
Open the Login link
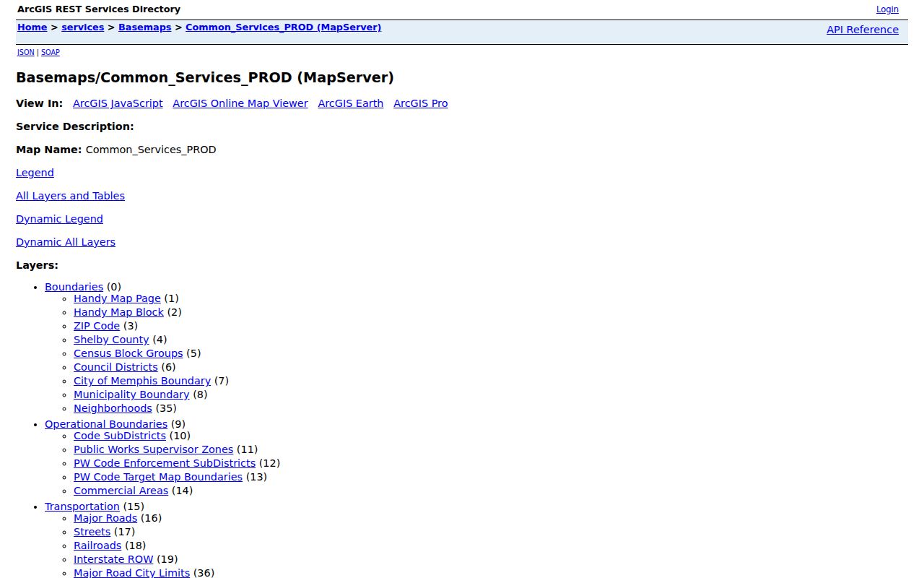coord(887,9)
